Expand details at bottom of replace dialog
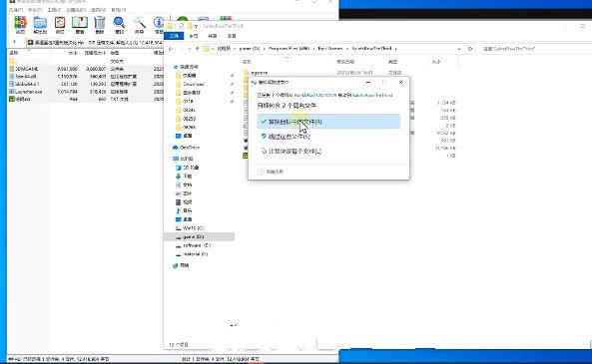The image size is (592, 364). click(x=271, y=172)
